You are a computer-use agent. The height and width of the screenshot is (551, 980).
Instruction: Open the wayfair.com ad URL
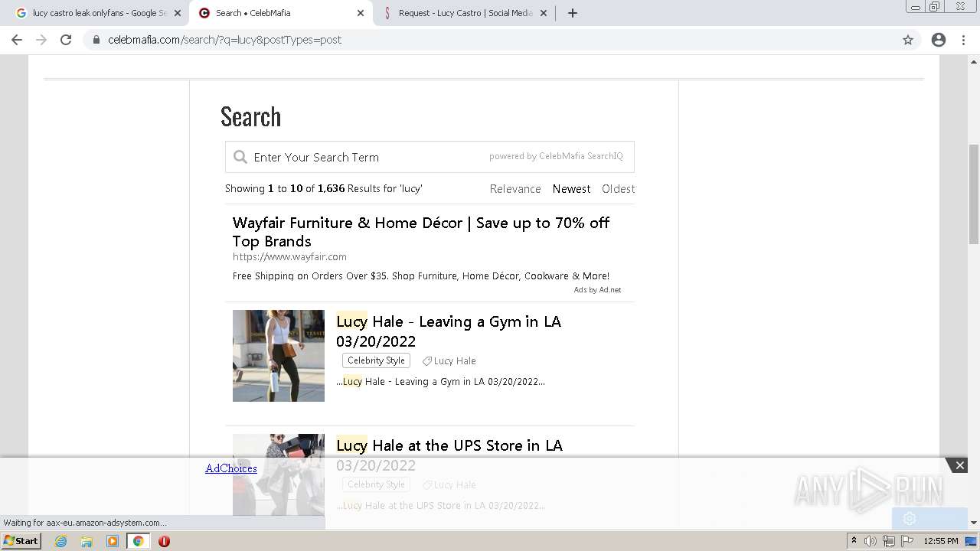point(289,257)
